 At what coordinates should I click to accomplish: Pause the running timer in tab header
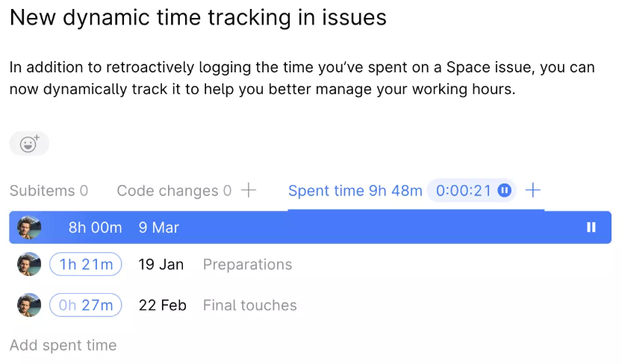coord(505,191)
